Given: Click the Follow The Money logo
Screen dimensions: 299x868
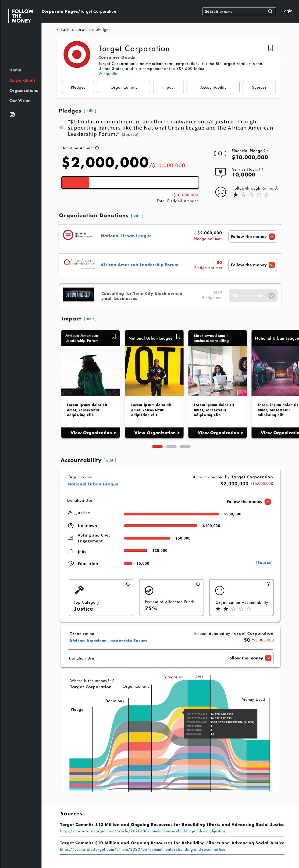Looking at the screenshot, I should pos(21,16).
